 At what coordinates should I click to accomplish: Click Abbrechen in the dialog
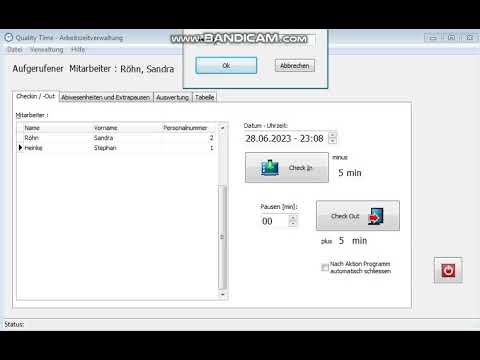pyautogui.click(x=295, y=66)
